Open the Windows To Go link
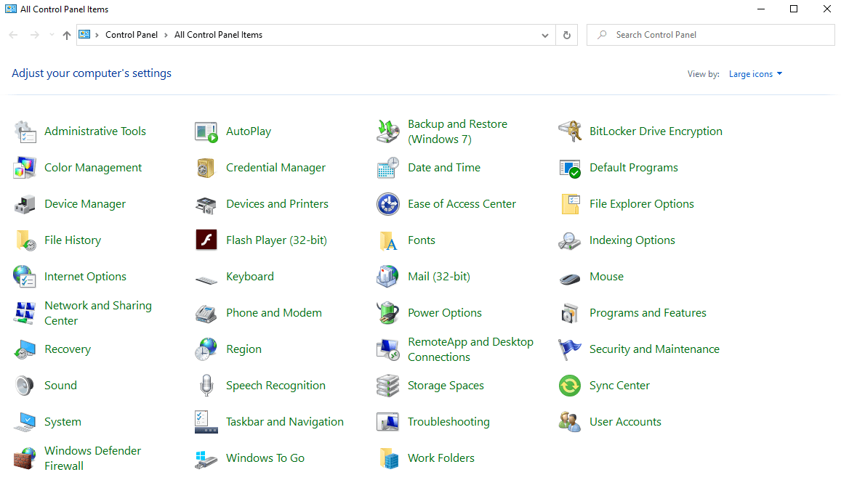The height and width of the screenshot is (504, 841). coord(265,458)
